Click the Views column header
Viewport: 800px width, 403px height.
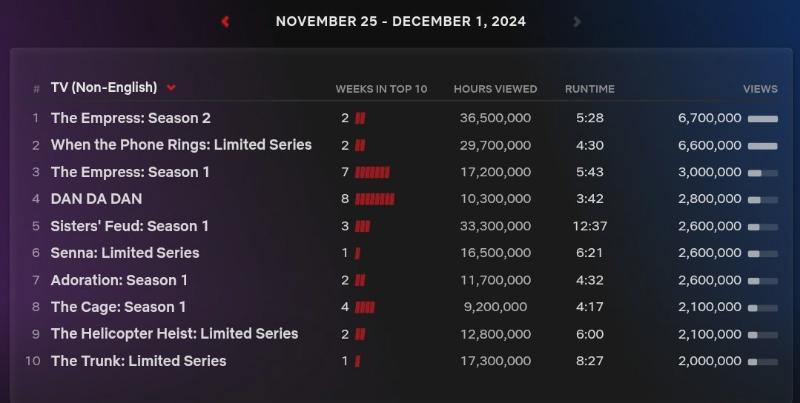pyautogui.click(x=760, y=89)
